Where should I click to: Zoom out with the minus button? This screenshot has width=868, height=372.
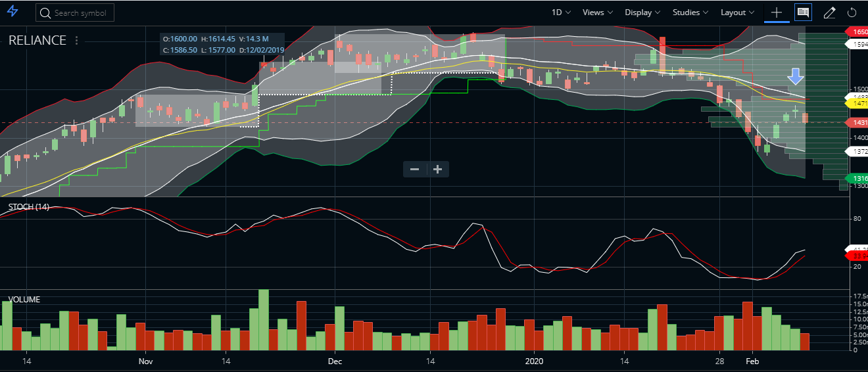(415, 169)
